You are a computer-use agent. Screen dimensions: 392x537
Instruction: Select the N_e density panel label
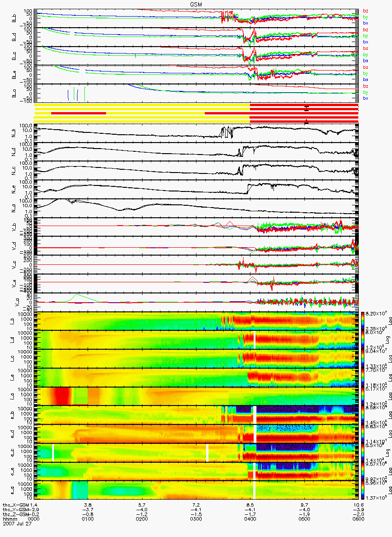click(x=14, y=190)
